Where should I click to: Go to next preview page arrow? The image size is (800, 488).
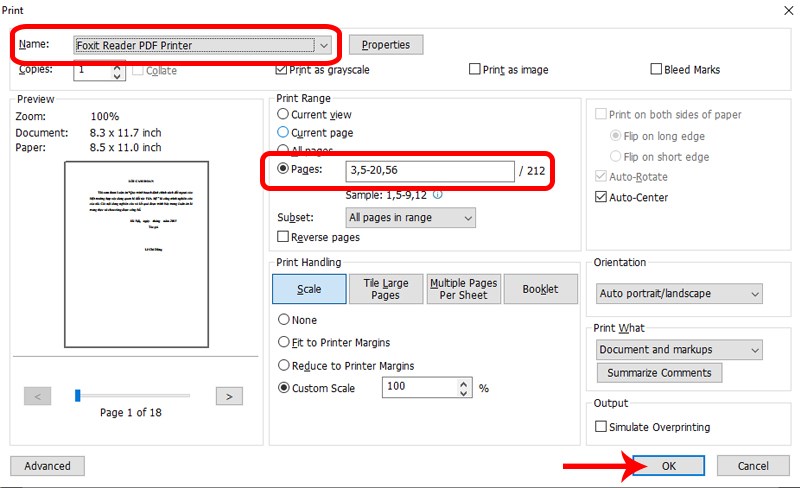(229, 396)
